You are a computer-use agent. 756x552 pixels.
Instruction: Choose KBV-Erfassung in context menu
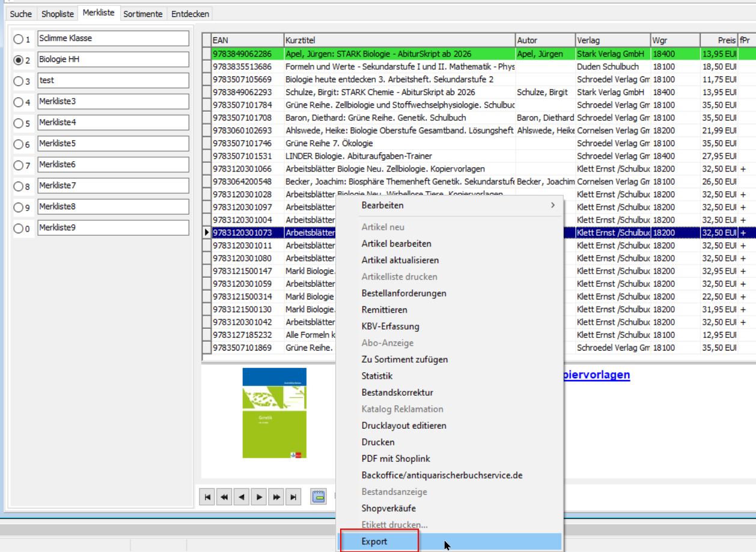[449, 327]
